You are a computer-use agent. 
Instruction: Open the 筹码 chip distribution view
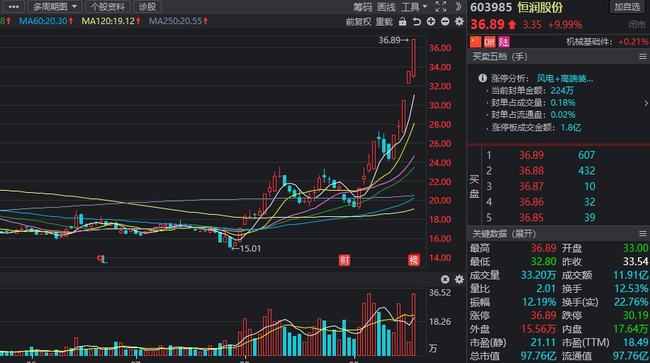[363, 7]
